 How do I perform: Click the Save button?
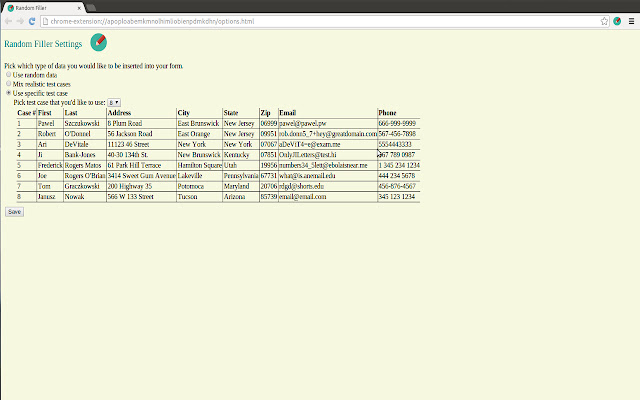[14, 212]
